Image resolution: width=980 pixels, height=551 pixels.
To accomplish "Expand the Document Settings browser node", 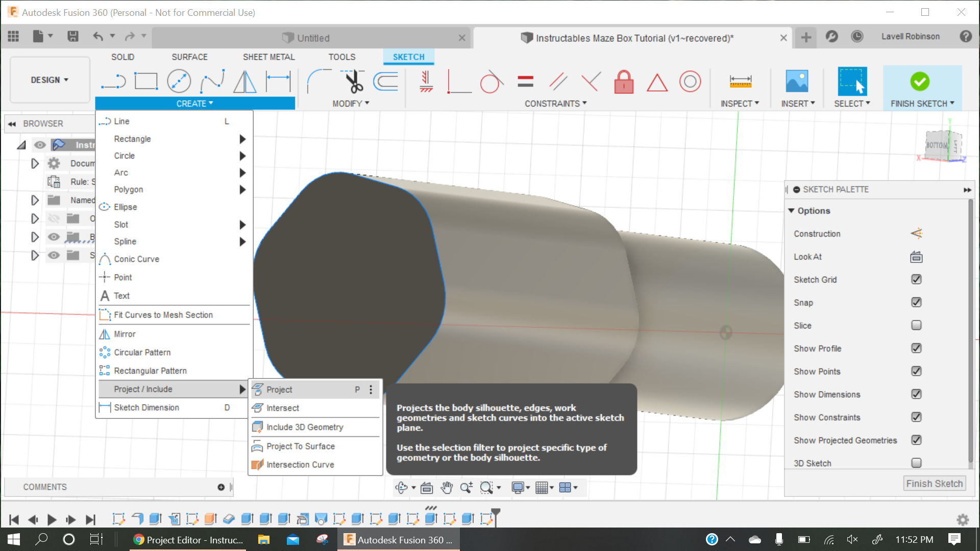I will (35, 163).
